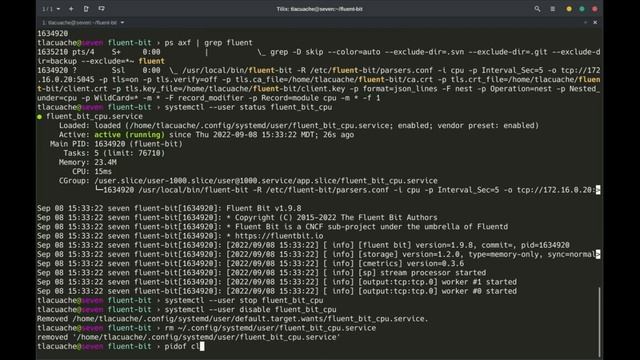Open the session switcher 1/1 dropdown

click(x=51, y=9)
